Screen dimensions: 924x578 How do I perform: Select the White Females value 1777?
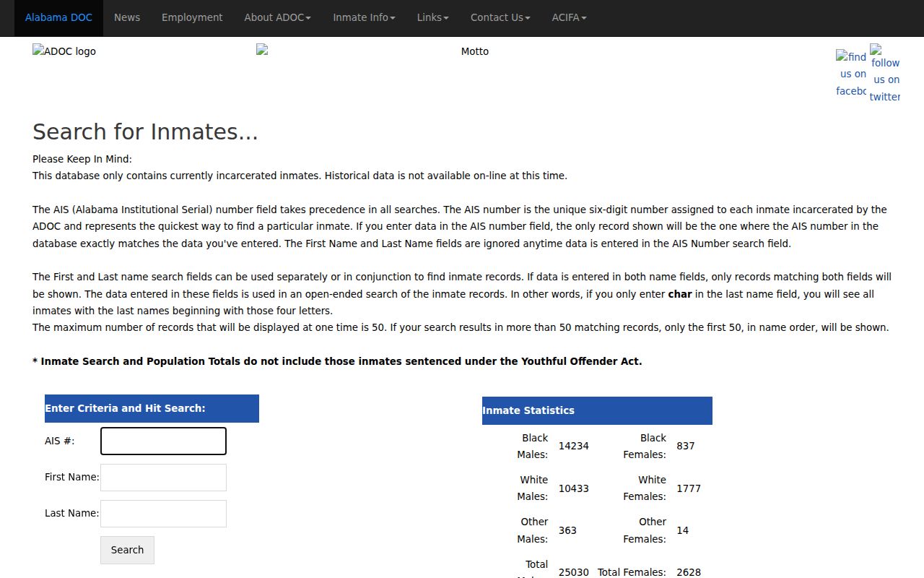coord(689,488)
